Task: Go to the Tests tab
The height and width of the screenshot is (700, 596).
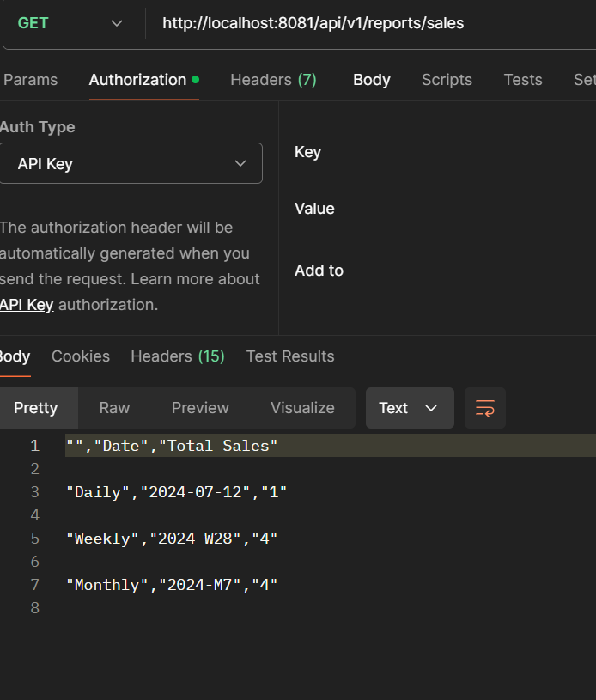Action: pos(523,80)
